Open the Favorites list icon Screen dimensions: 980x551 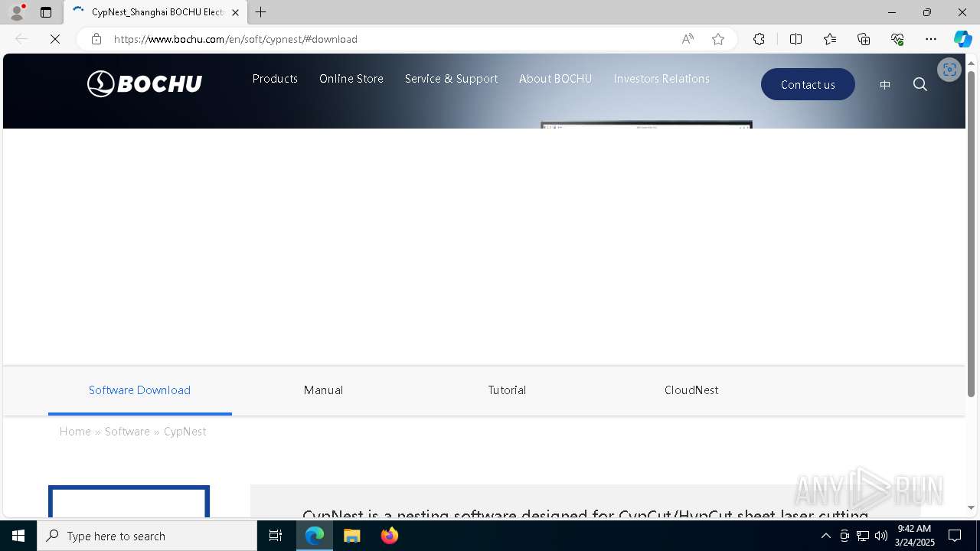click(830, 39)
